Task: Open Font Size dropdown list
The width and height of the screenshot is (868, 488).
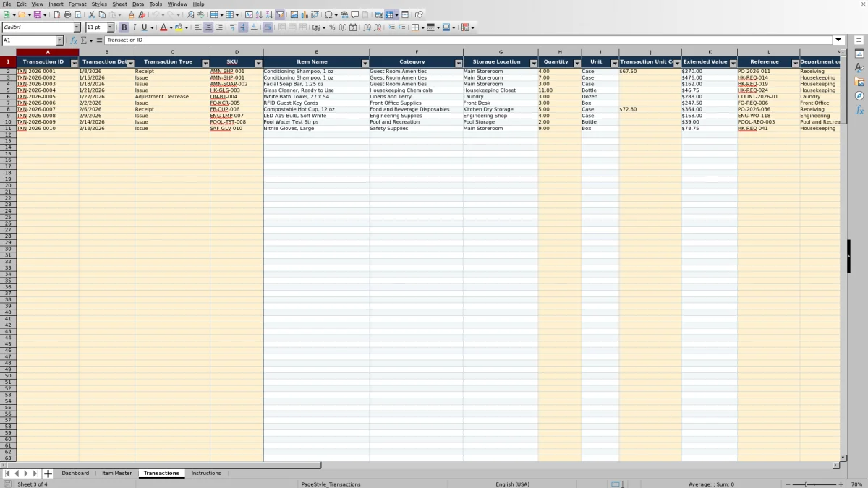Action: 110,27
